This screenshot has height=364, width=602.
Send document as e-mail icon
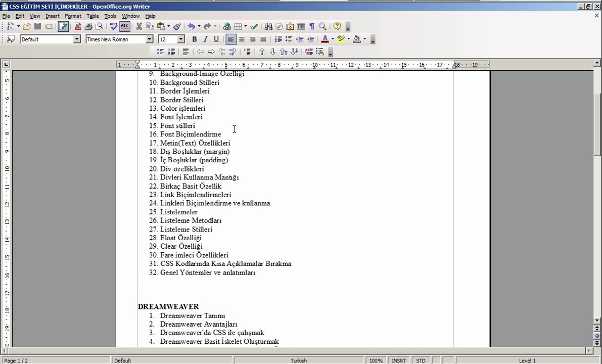pyautogui.click(x=49, y=26)
